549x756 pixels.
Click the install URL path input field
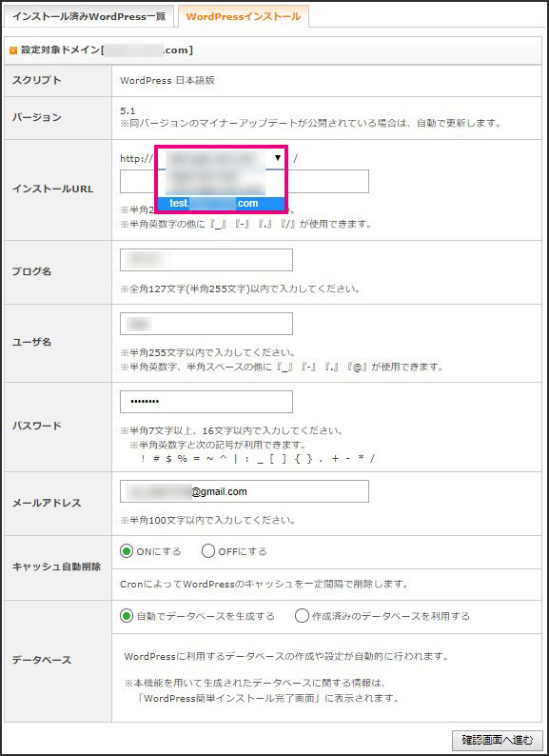point(245,181)
